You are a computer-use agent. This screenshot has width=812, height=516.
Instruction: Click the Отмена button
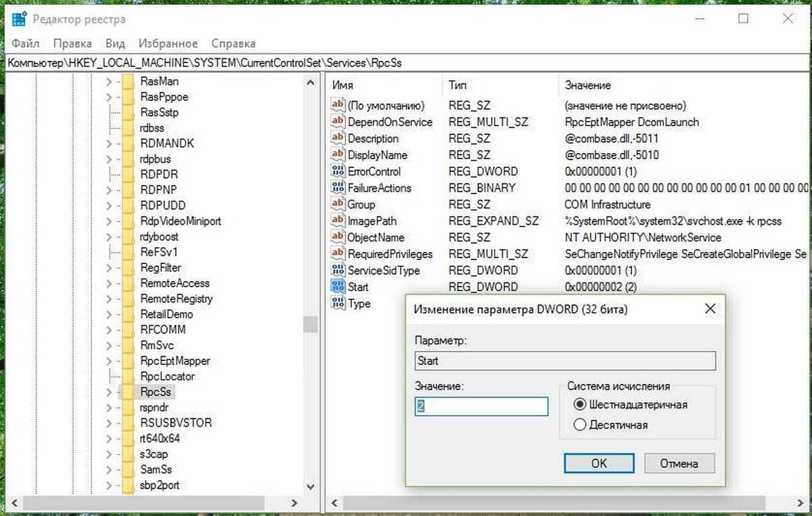(x=679, y=464)
